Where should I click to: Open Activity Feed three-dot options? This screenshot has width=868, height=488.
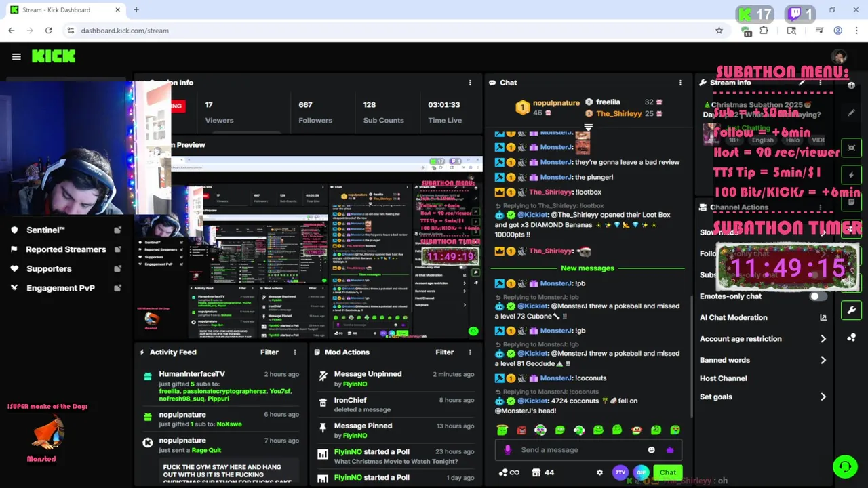point(295,352)
